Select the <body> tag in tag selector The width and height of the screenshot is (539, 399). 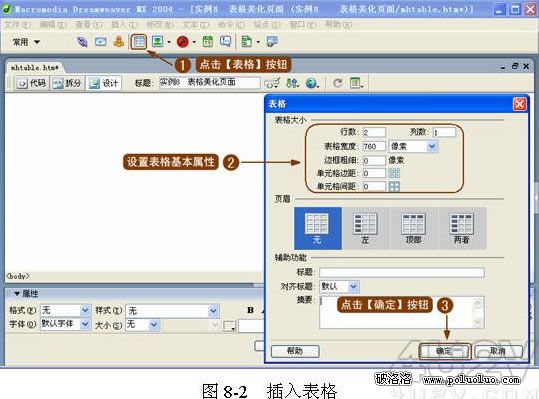tap(18, 276)
